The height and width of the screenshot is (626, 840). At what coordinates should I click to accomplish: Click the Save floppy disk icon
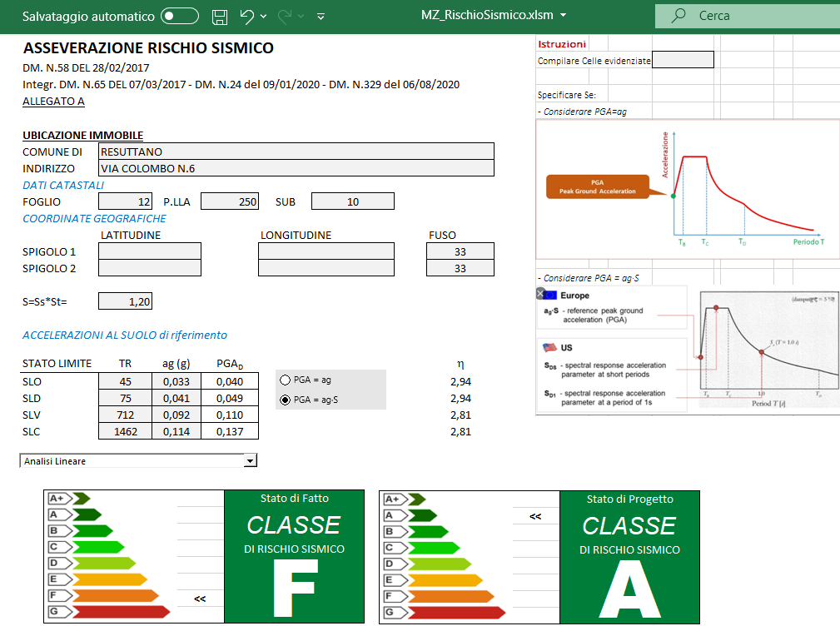pyautogui.click(x=220, y=17)
